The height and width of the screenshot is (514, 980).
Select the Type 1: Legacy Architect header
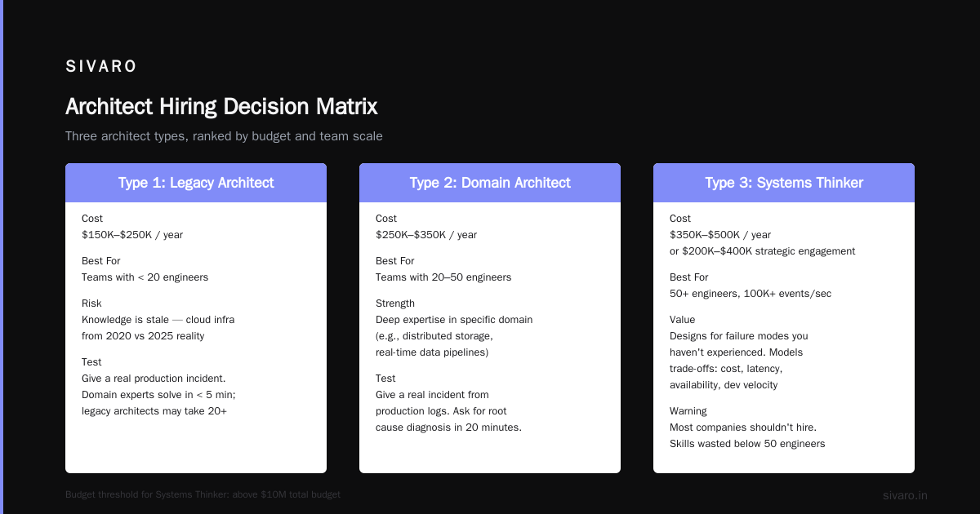click(196, 183)
